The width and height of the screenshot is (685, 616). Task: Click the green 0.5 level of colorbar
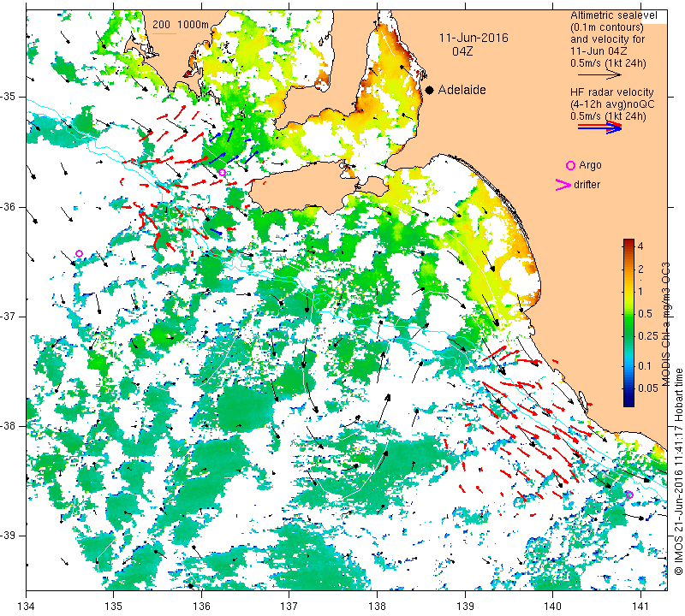tap(628, 313)
